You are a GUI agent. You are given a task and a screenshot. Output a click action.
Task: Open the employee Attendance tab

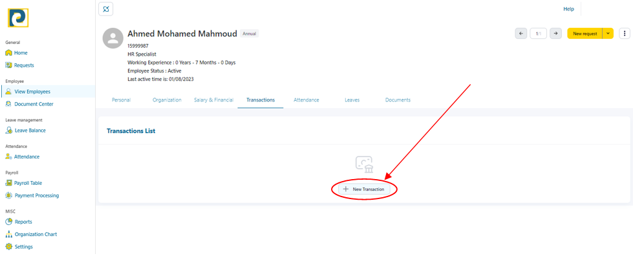[306, 100]
